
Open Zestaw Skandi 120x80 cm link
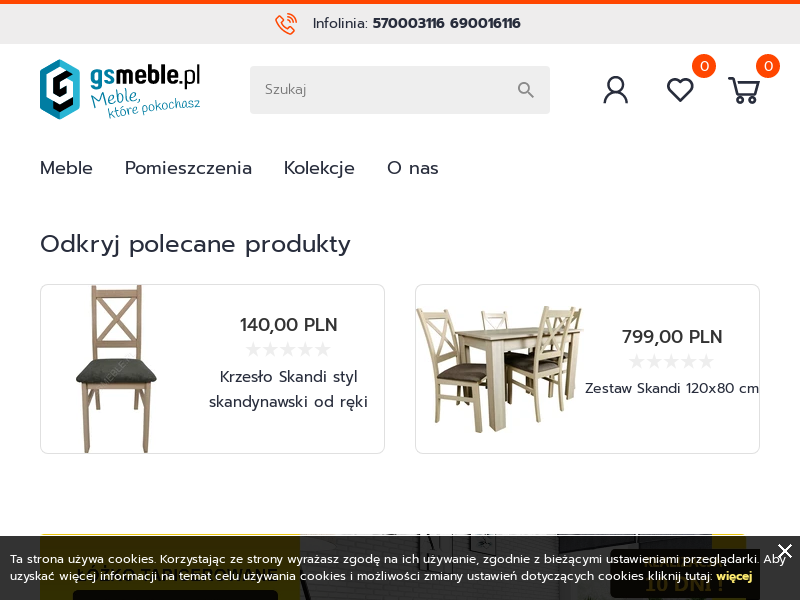(672, 388)
